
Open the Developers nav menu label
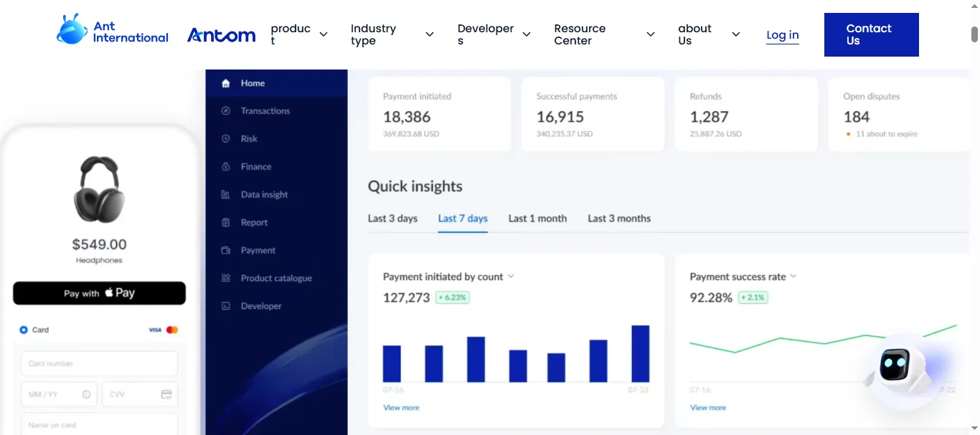tap(486, 34)
